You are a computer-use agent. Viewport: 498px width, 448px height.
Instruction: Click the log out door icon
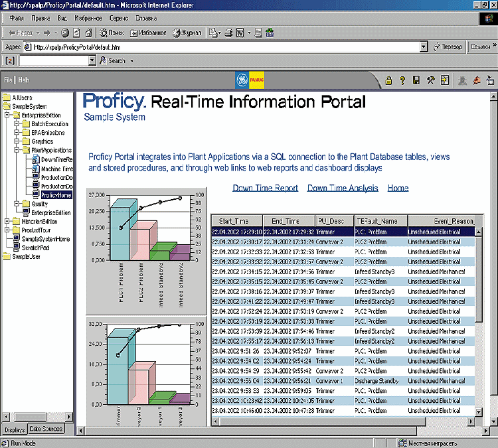[445, 80]
